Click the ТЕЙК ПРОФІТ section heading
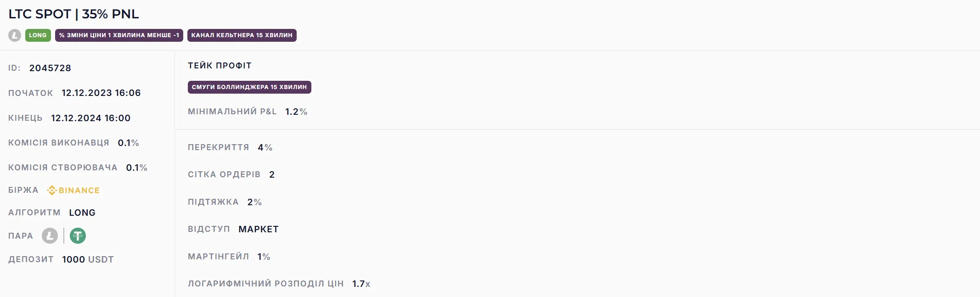 tap(220, 66)
